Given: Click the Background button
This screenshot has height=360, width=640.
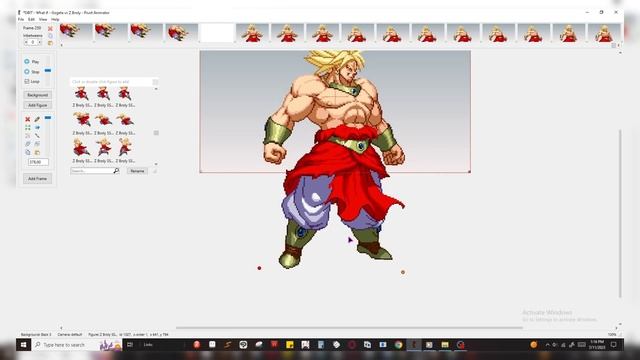Looking at the screenshot, I should 38,95.
